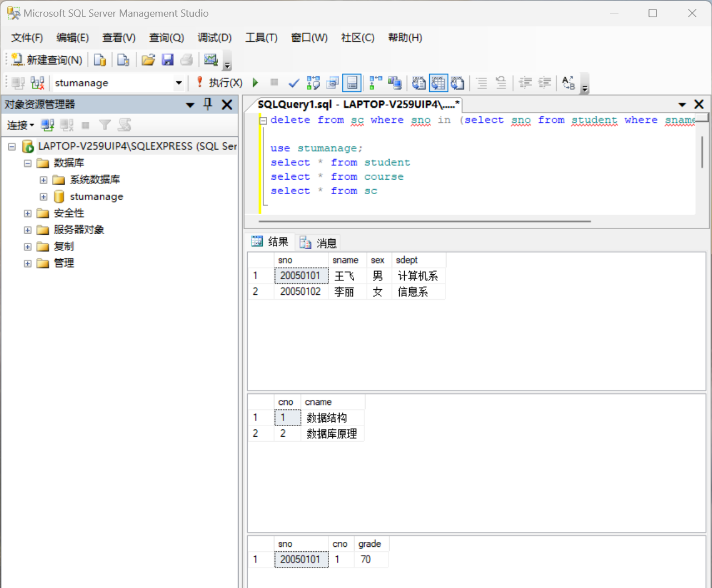
Task: Open a file with the folder icon
Action: pyautogui.click(x=148, y=60)
